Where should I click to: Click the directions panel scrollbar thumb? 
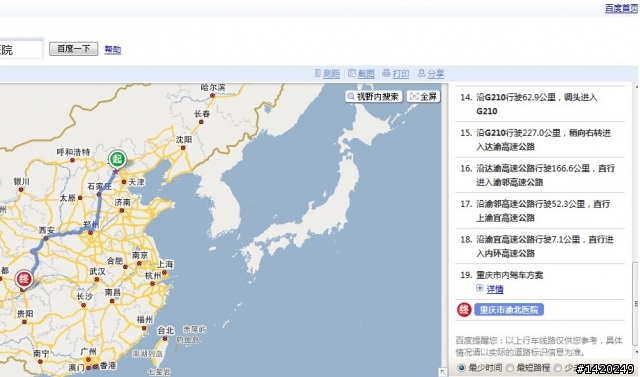(x=636, y=304)
